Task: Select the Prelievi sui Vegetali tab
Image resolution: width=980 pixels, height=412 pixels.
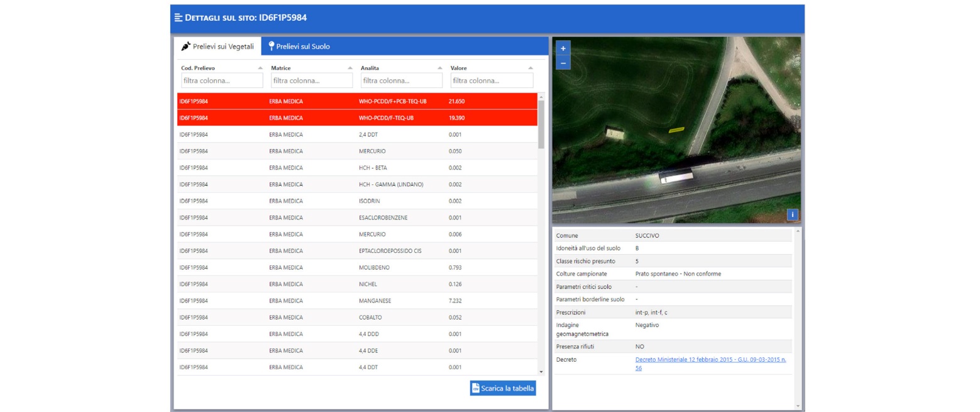Action: click(x=217, y=46)
